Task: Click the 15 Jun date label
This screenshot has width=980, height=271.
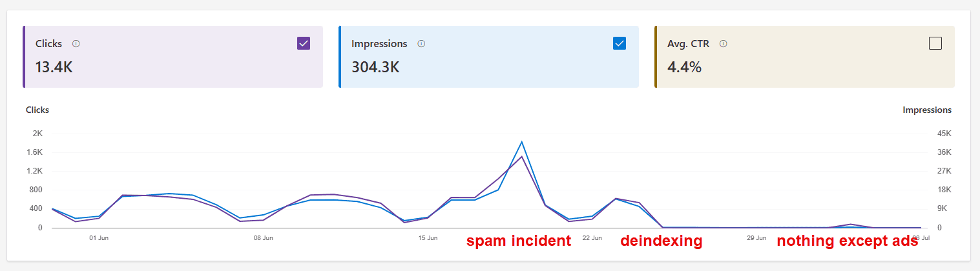Action: tap(428, 238)
